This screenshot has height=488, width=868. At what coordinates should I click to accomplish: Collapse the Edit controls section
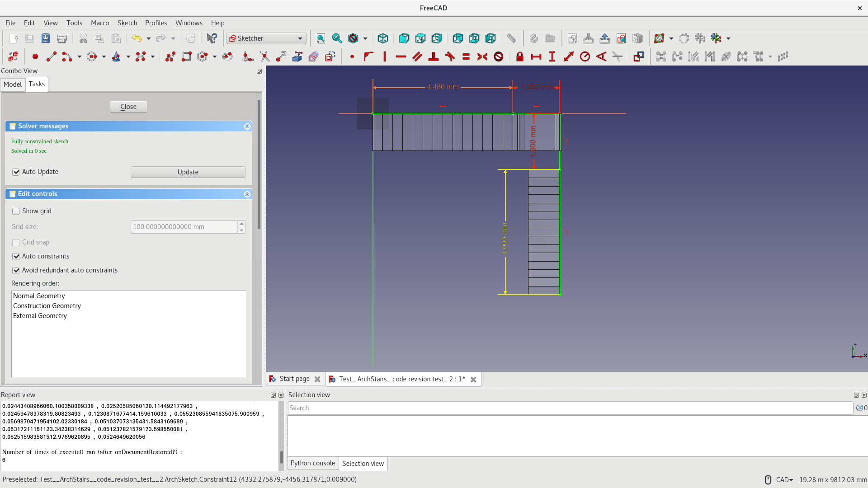pos(247,194)
